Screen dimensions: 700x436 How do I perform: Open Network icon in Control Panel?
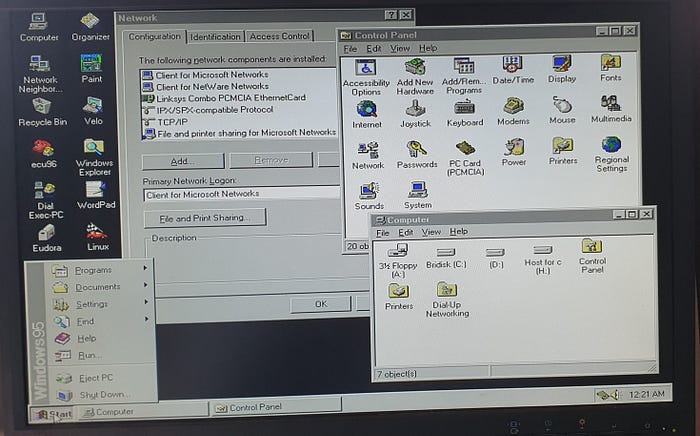(368, 156)
